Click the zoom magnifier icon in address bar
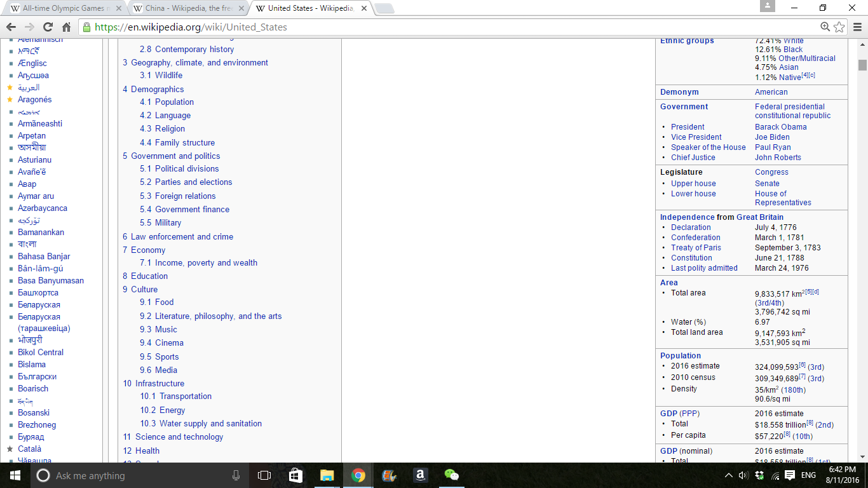 coord(825,27)
